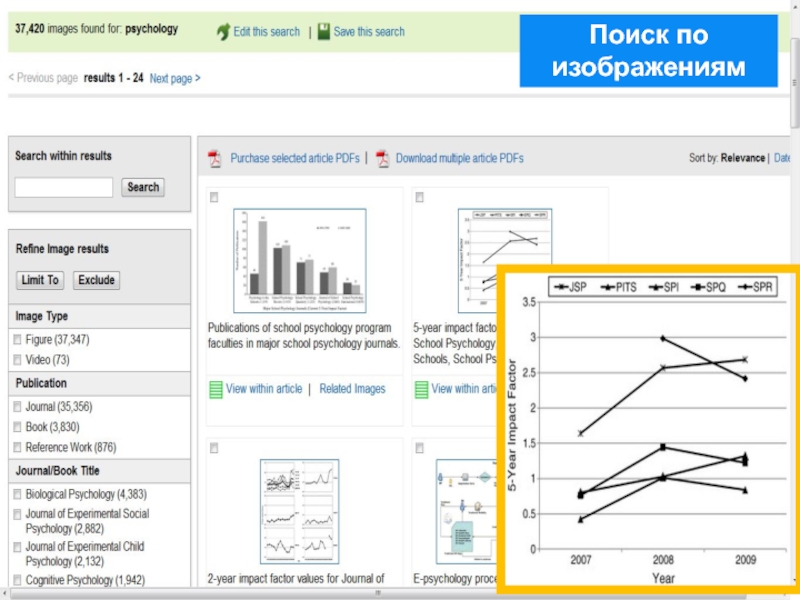The image size is (800, 600).
Task: Click PDF icon beside Purchase selected article PDFs
Action: pyautogui.click(x=214, y=159)
